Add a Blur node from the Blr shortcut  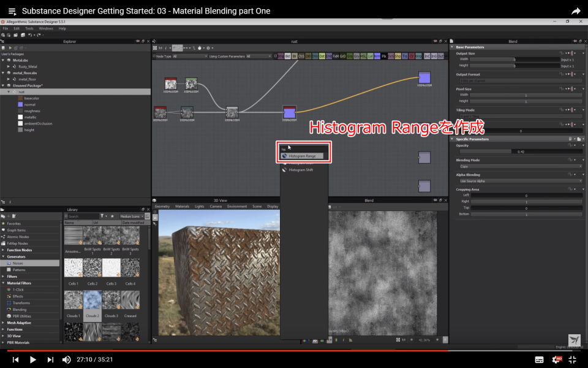click(295, 56)
